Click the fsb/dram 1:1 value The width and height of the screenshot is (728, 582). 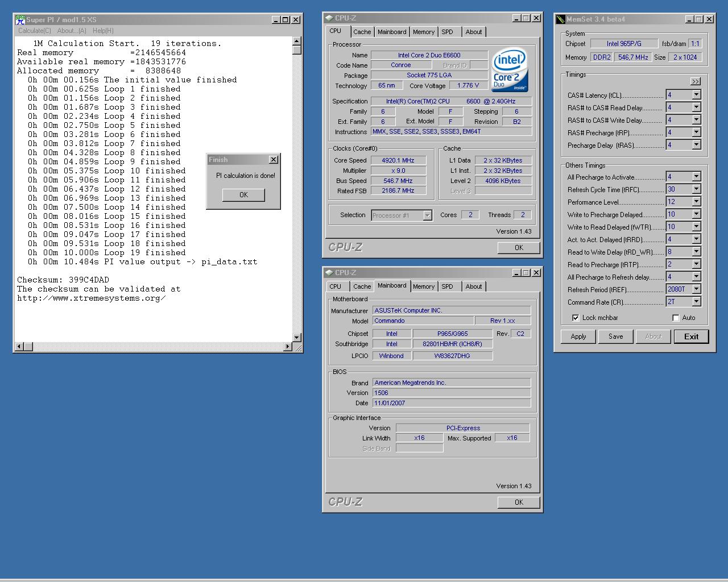695,44
